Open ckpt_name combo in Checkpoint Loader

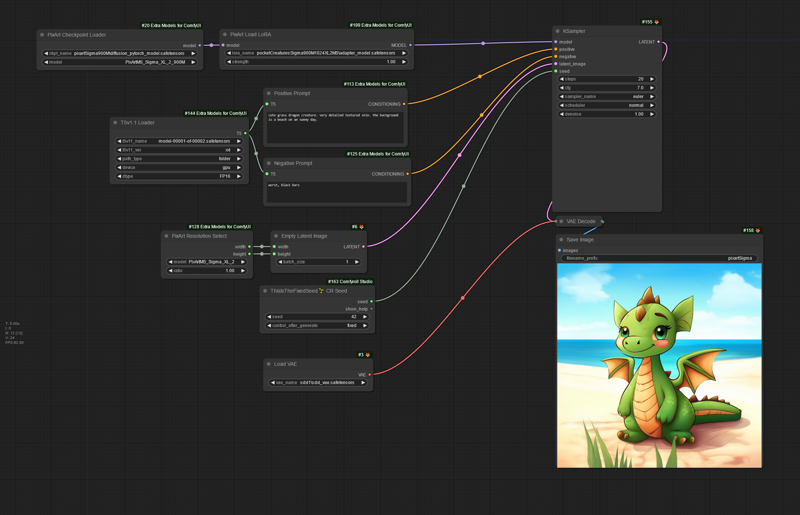click(120, 53)
